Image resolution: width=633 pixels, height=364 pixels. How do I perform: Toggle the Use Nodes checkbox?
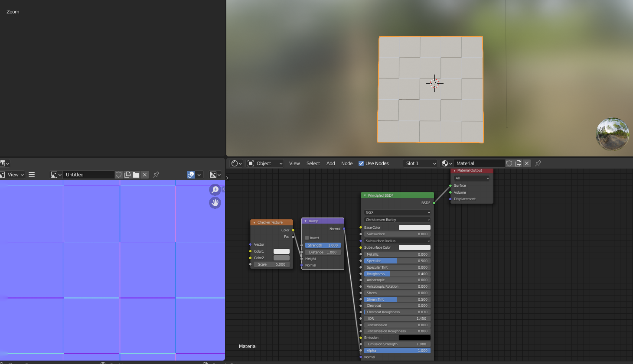tap(361, 163)
